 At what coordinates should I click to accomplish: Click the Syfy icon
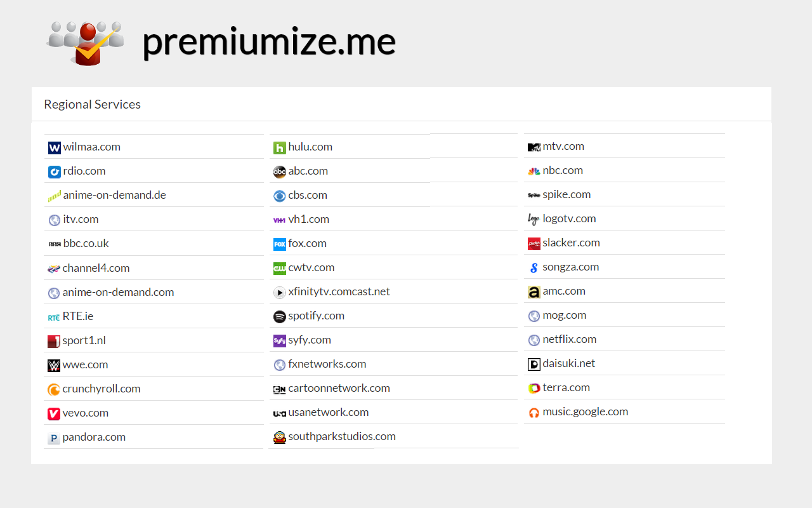279,340
